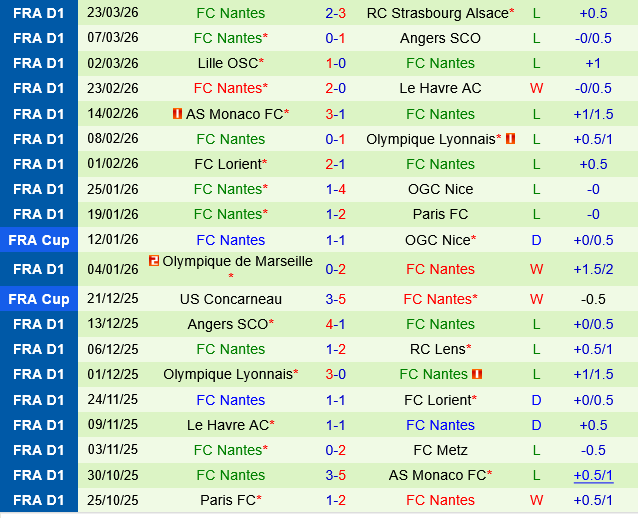Select OGC Nice in the 25/01/26 match
638x518 pixels.
pos(440,189)
